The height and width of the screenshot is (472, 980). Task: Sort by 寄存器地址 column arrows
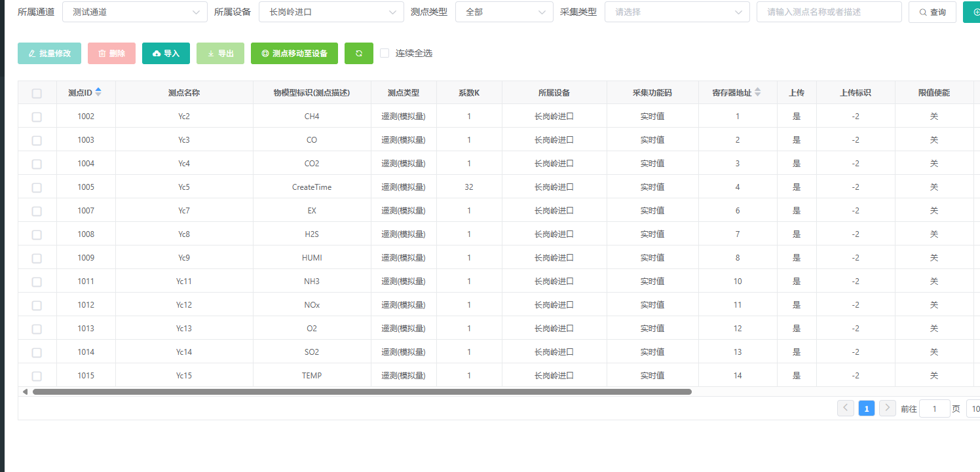coord(758,93)
